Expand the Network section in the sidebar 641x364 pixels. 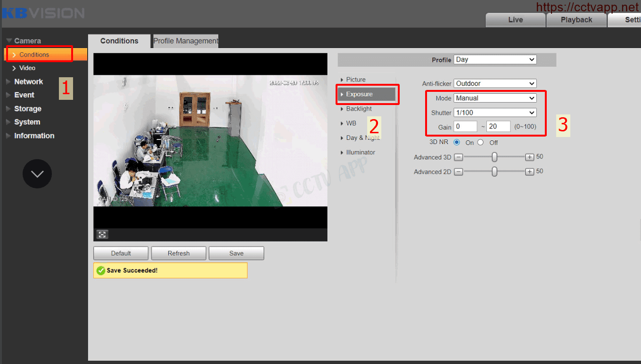[28, 81]
